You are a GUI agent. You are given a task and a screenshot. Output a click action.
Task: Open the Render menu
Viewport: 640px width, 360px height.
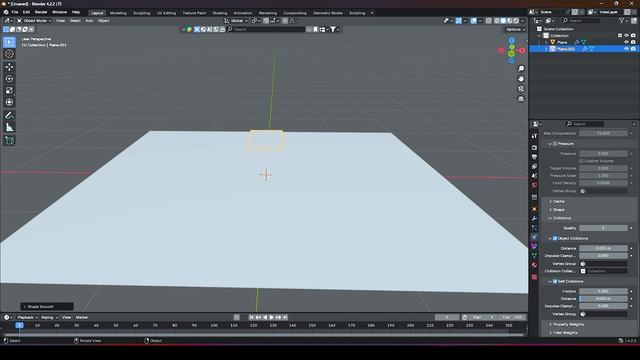(x=41, y=13)
